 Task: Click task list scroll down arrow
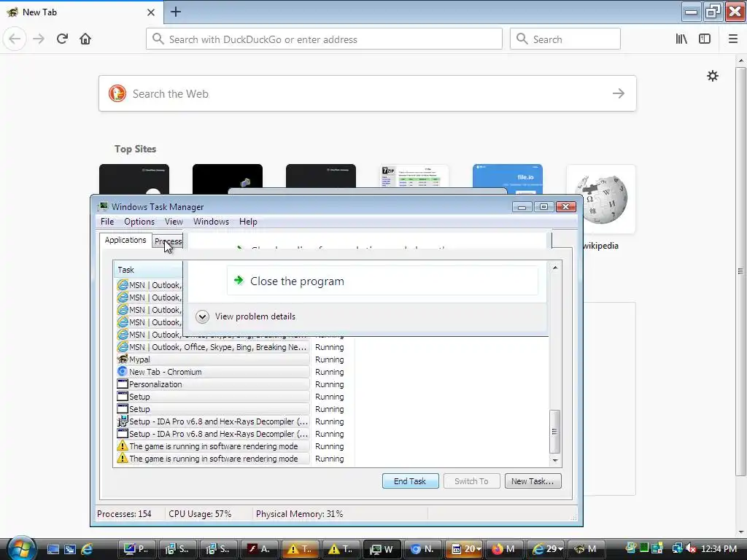555,461
